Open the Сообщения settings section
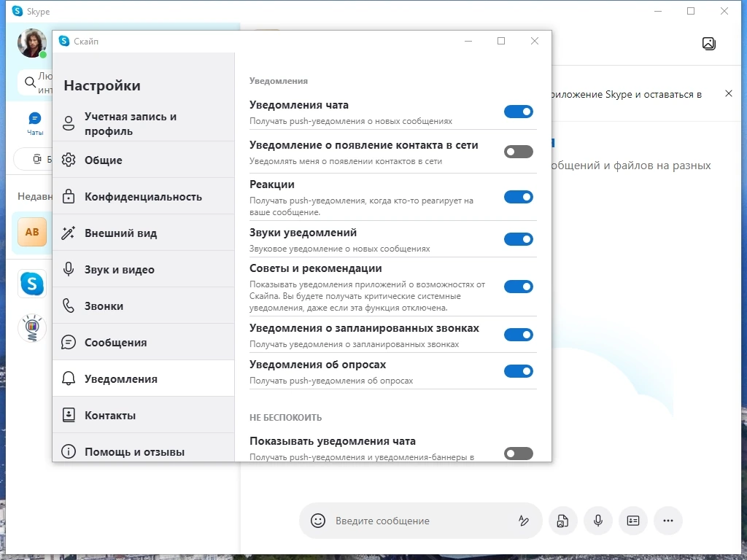Viewport: 747px width, 560px height. pos(144,342)
